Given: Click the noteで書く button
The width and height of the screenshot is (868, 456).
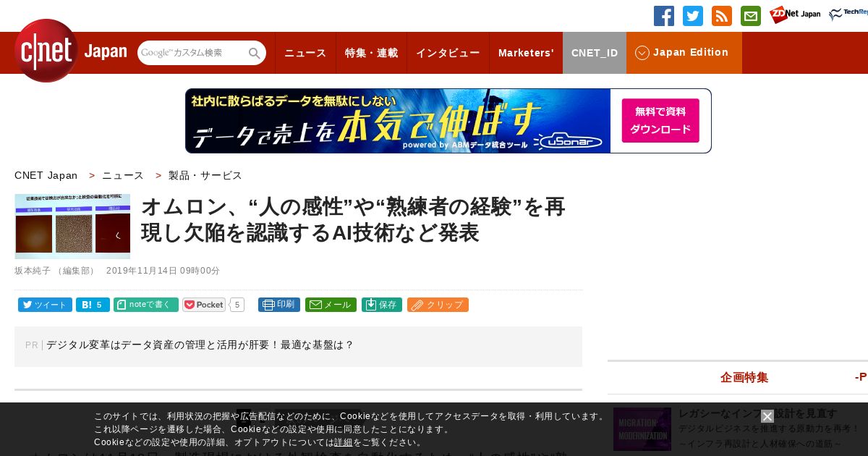Looking at the screenshot, I should (x=146, y=305).
